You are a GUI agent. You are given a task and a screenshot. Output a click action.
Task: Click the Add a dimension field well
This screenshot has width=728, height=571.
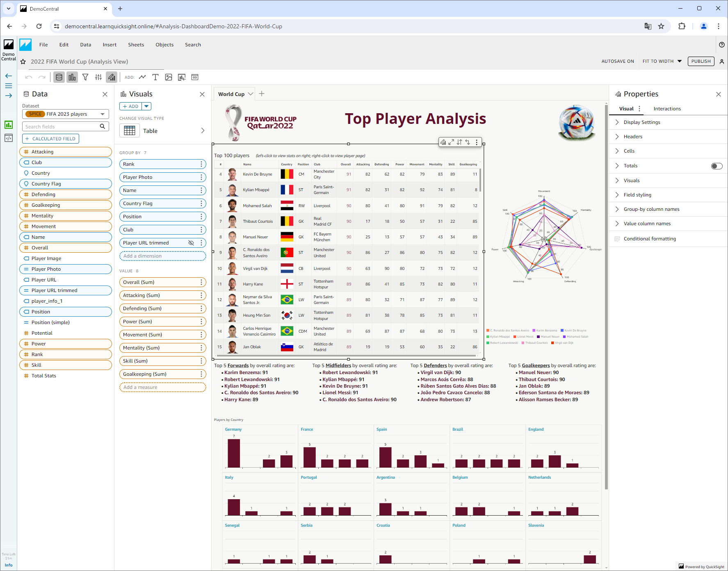click(x=162, y=256)
